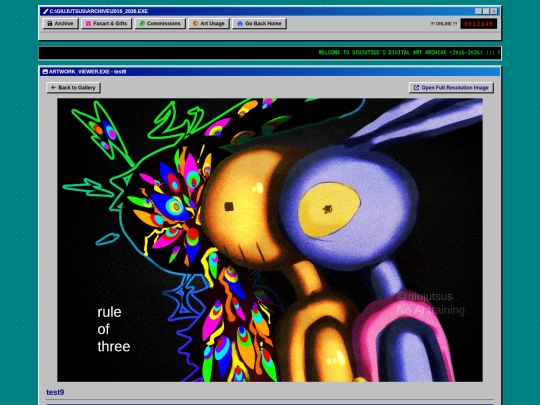Click Go Back Home button
Image resolution: width=540 pixels, height=405 pixels.
pos(259,23)
